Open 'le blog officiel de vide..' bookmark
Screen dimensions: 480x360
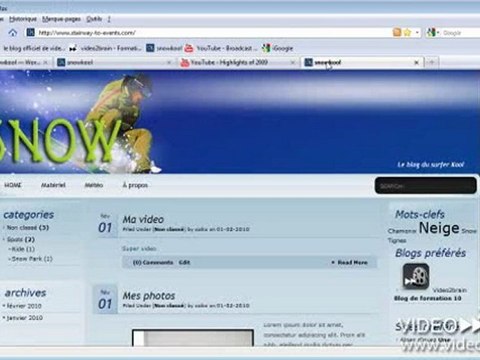pos(33,48)
